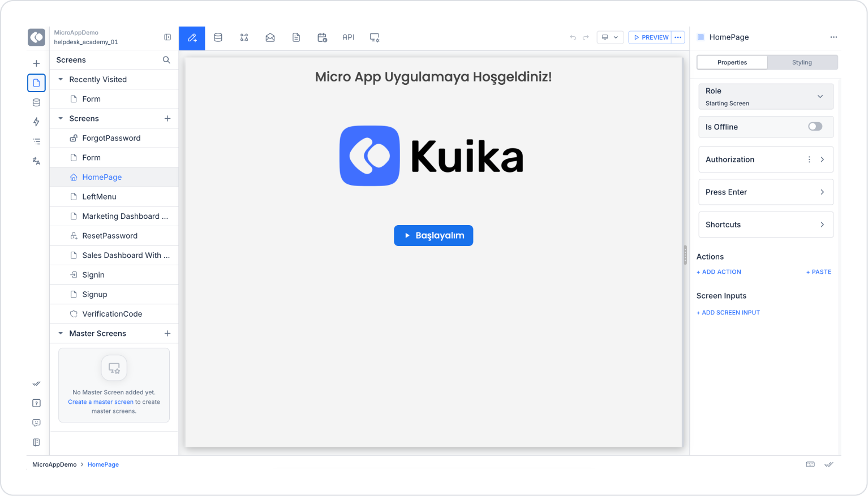Open the documentation book icon in left sidebar
868x496 pixels.
point(36,442)
